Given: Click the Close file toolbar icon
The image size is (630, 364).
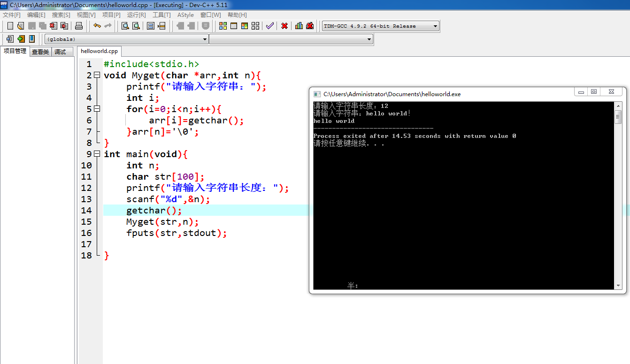Looking at the screenshot, I should [54, 26].
